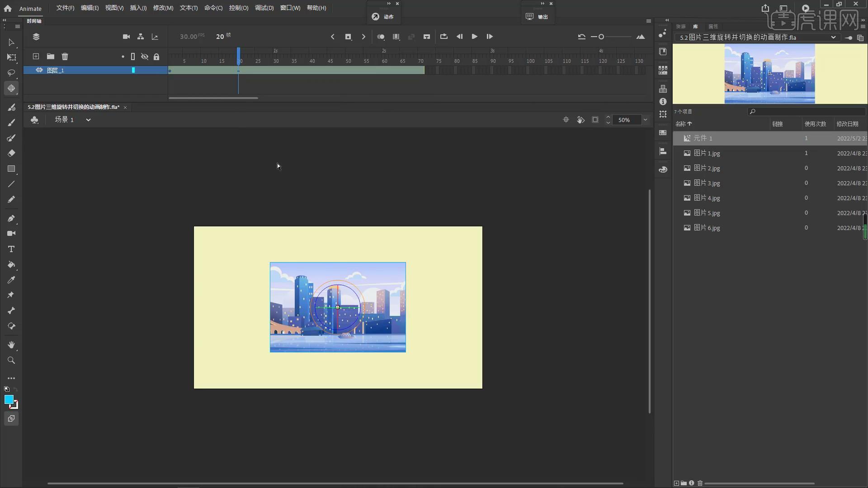Open the 窗口(W) menu
This screenshot has height=488, width=868.
coord(290,8)
